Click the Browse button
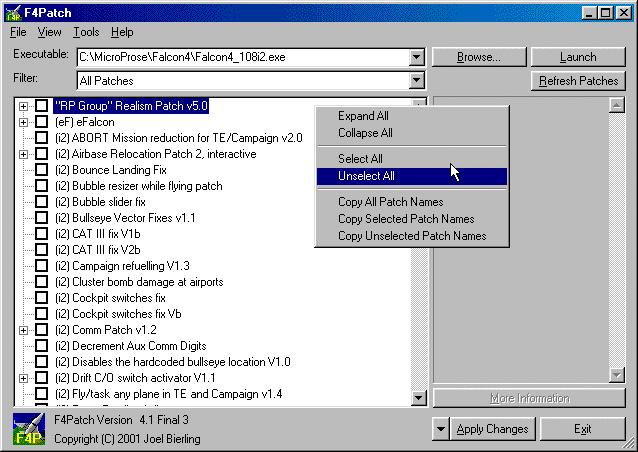638x452 pixels. pos(478,57)
